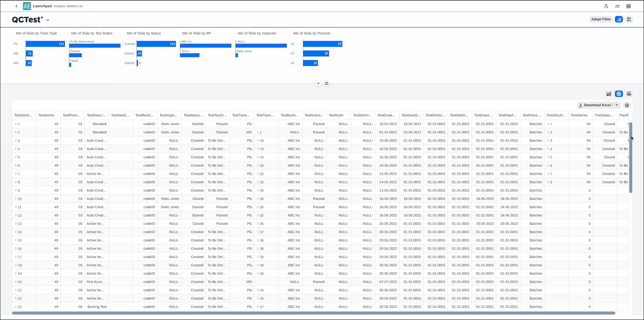The height and width of the screenshot is (320, 644).
Task: Expand first-column chevron of test doc 14
Action: (x=16, y=232)
